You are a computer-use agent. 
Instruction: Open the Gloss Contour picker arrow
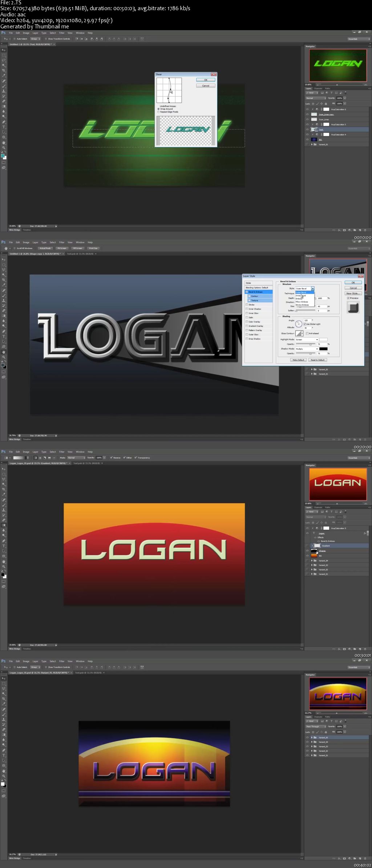(302, 333)
